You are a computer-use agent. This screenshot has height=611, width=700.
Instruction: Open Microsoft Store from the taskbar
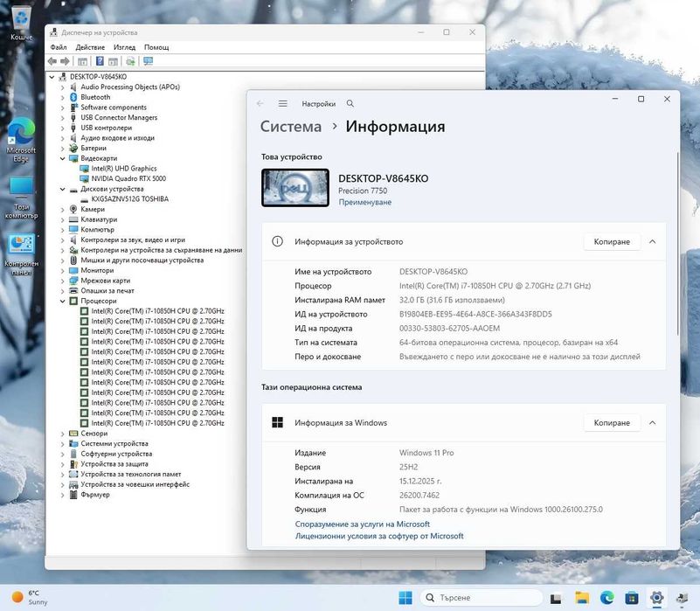(632, 598)
